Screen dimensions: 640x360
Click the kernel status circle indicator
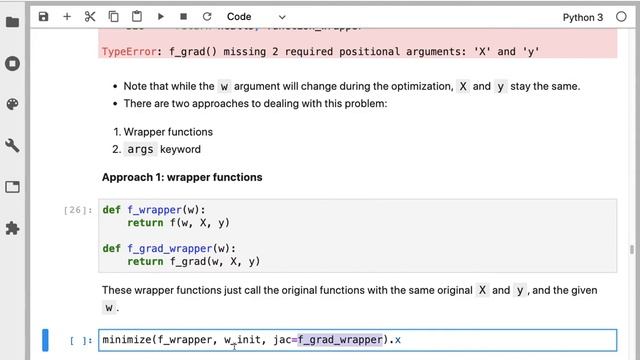pyautogui.click(x=621, y=17)
